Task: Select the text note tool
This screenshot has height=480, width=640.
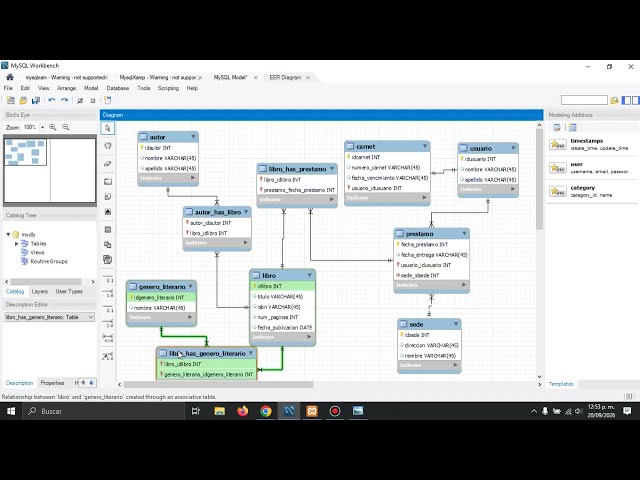Action: [x=108, y=197]
